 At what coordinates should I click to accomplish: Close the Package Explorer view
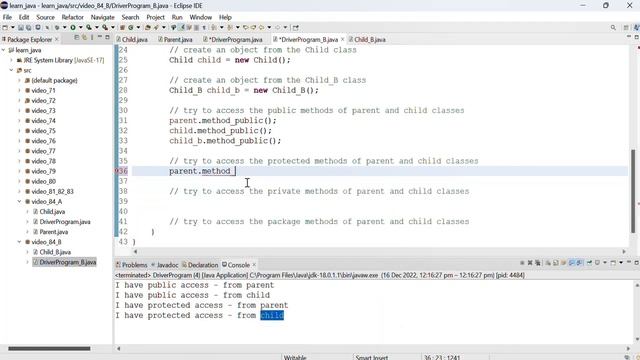[x=57, y=39]
